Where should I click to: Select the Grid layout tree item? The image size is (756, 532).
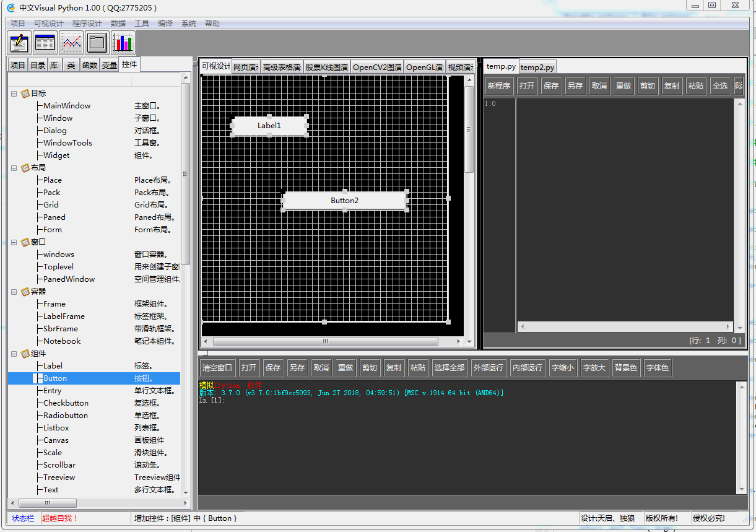click(51, 205)
